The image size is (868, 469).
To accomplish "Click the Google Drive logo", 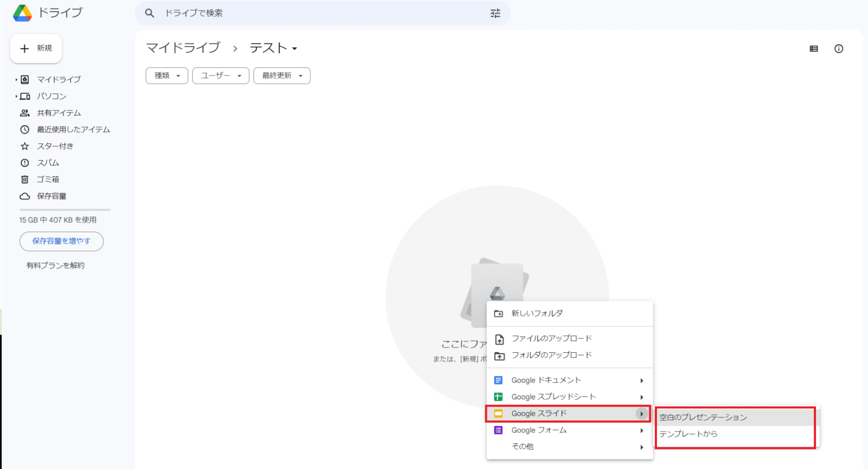I will click(x=23, y=13).
